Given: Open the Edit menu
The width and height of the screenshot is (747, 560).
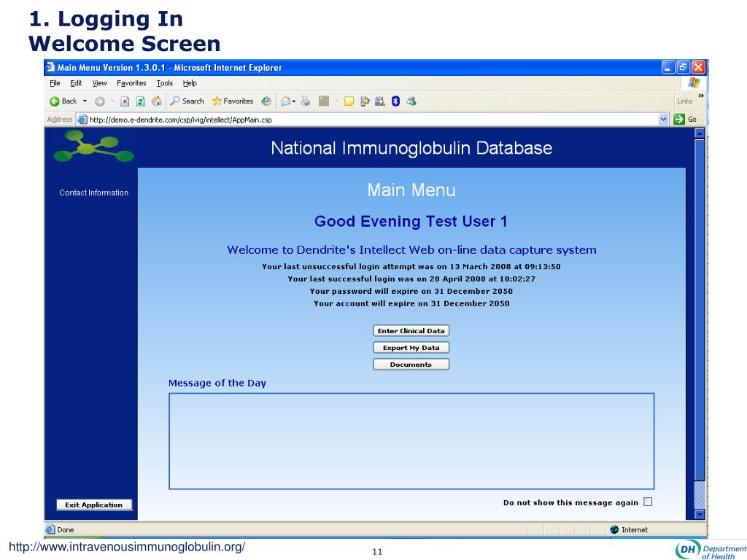Looking at the screenshot, I should coord(76,83).
